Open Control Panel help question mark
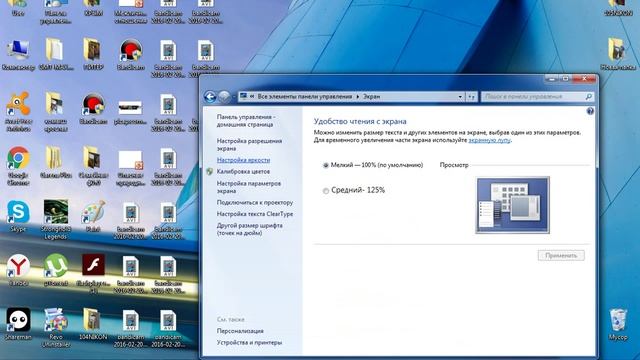Viewport: 640px width, 360px height. 590,111
